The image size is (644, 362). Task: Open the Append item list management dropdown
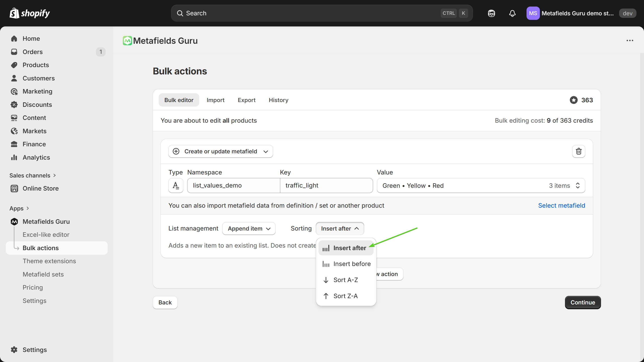[249, 229]
